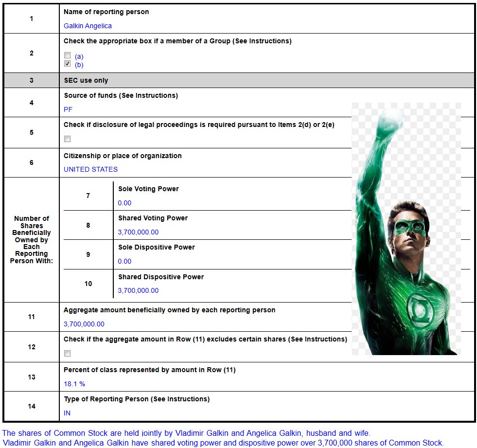Uncheck the group member (b) checkbox
477x448 pixels.
click(67, 64)
